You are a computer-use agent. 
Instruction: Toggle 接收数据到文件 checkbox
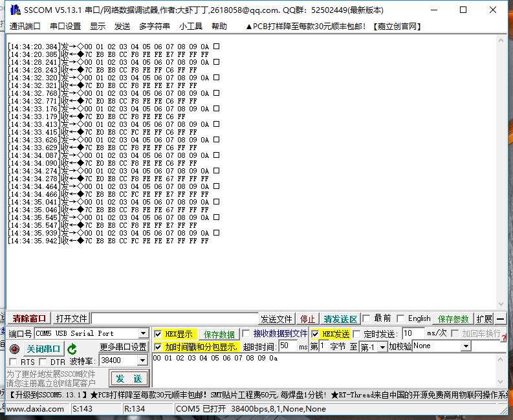click(246, 333)
